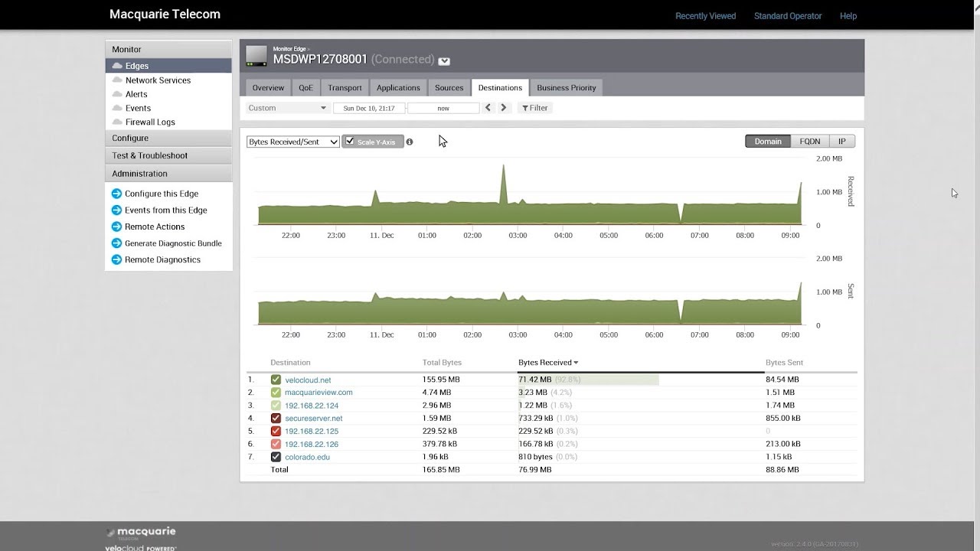Click arrow icon beside Remote Diagnostics

(116, 259)
